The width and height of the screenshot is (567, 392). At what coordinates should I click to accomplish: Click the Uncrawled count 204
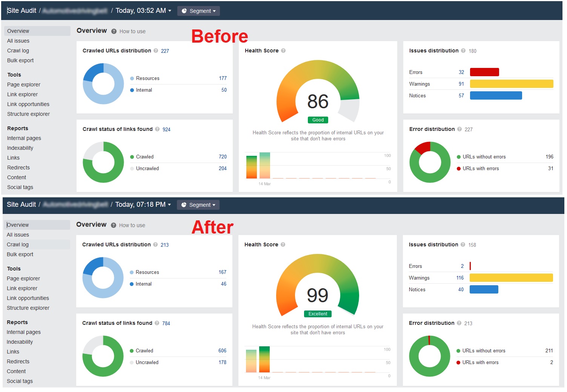pyautogui.click(x=223, y=168)
